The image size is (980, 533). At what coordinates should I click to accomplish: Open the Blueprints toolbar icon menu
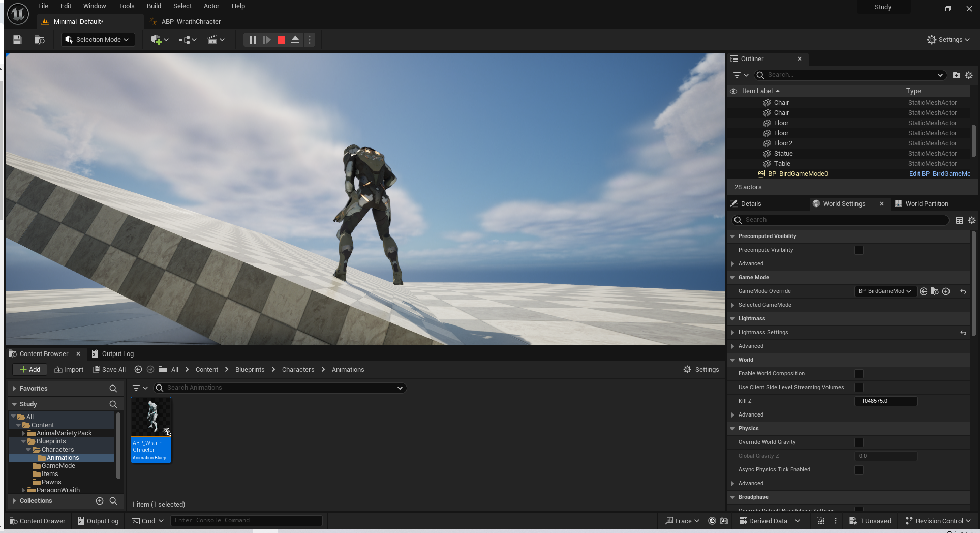pyautogui.click(x=188, y=40)
